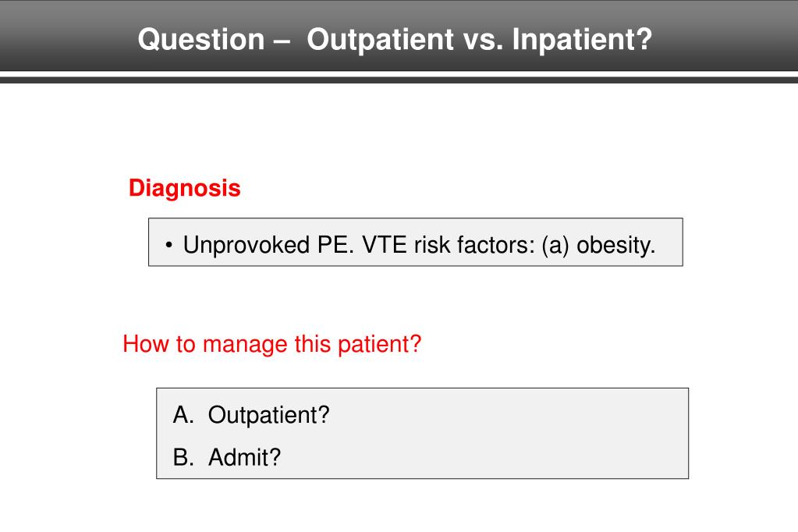Click the dark divider line below the header
Viewport: 798px width, 532px height.
click(x=399, y=80)
